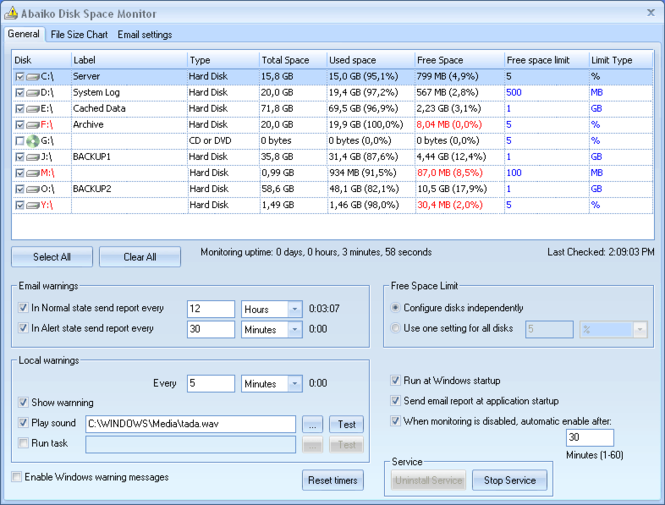
Task: Toggle Enable Windows warning messages checkbox
Action: tap(16, 477)
